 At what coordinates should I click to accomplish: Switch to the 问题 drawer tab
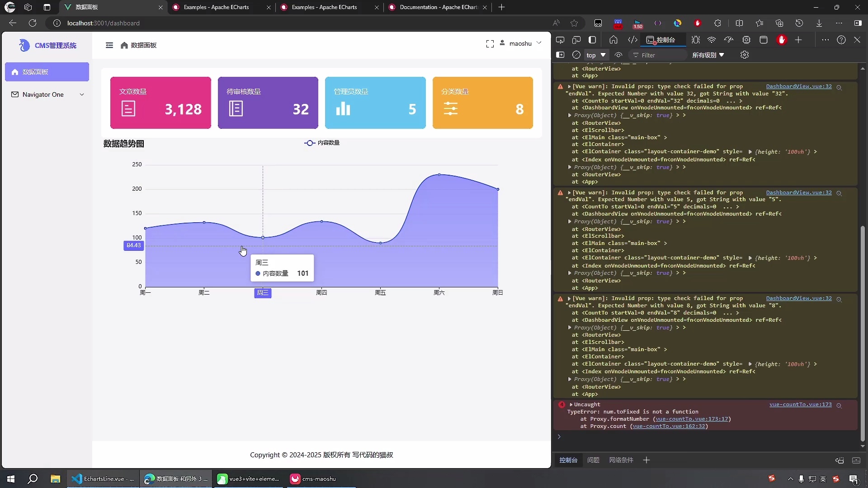[593, 460]
